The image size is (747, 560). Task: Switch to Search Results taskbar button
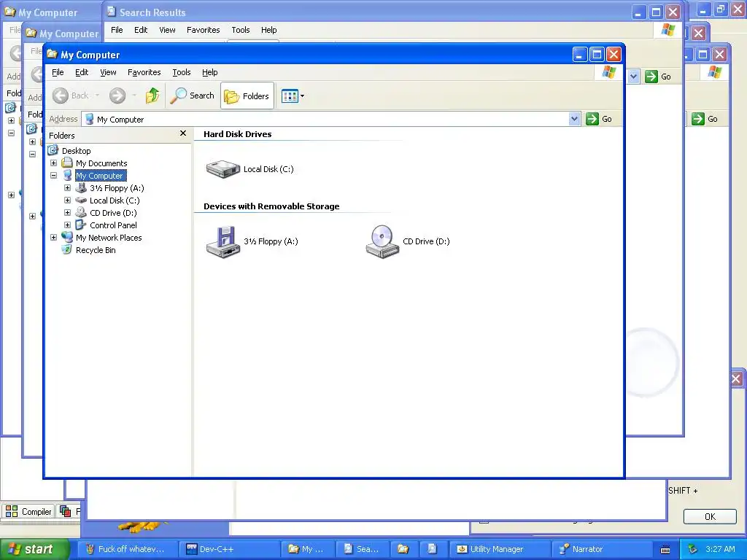pos(362,549)
